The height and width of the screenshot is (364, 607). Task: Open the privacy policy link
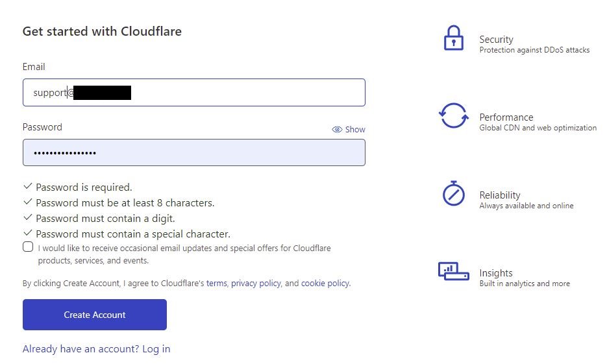pyautogui.click(x=256, y=284)
